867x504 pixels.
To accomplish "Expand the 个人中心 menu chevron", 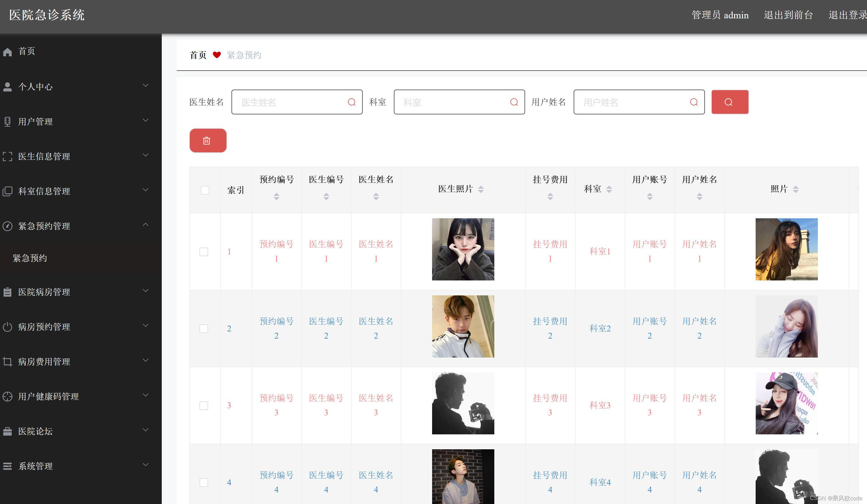I will pos(146,86).
